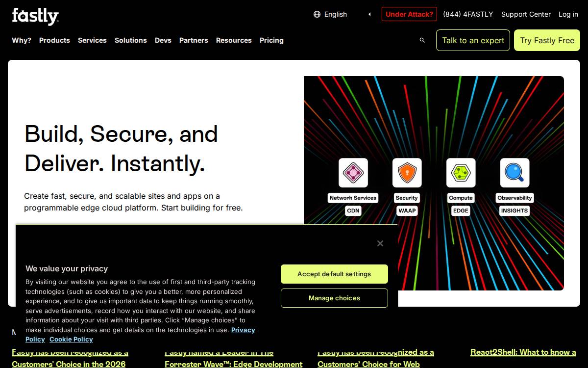588x368 pixels.
Task: Click the WAAP label
Action: click(407, 210)
